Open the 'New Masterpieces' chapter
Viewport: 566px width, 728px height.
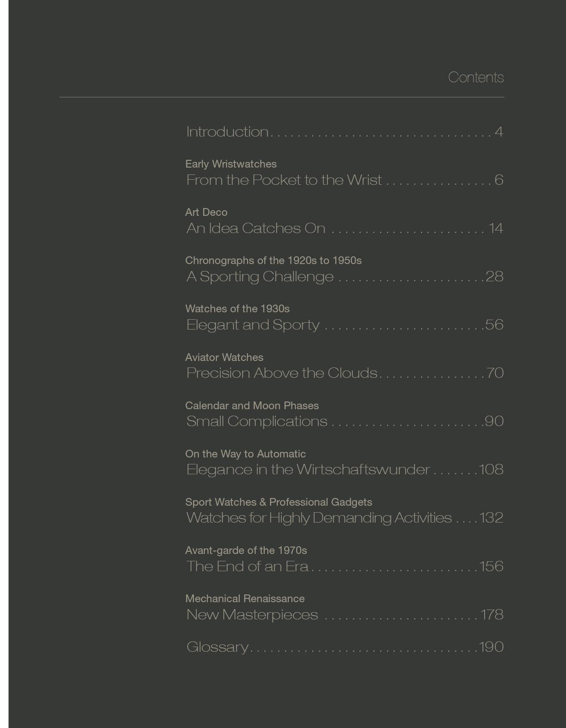(252, 615)
